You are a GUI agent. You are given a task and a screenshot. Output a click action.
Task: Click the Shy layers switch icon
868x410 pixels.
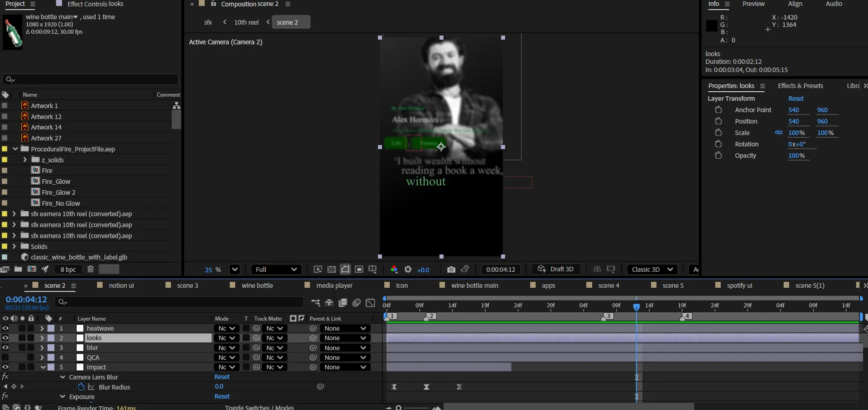coord(329,302)
